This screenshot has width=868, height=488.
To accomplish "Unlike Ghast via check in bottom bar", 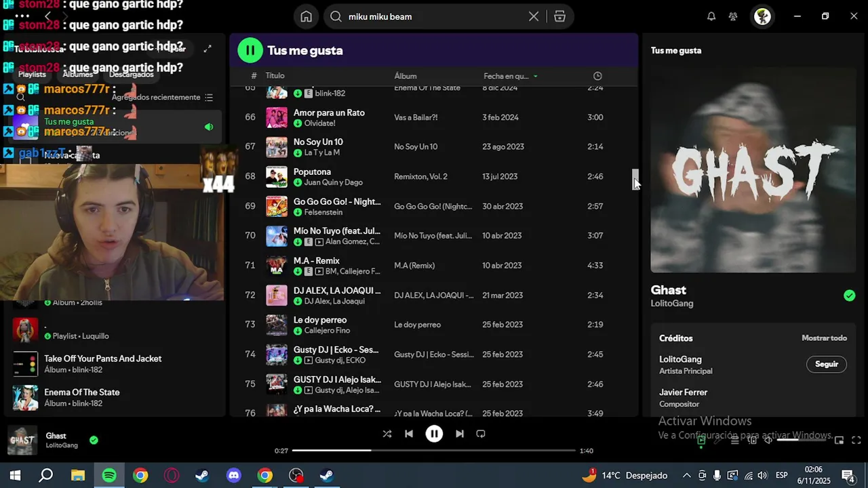I will pos(94,440).
